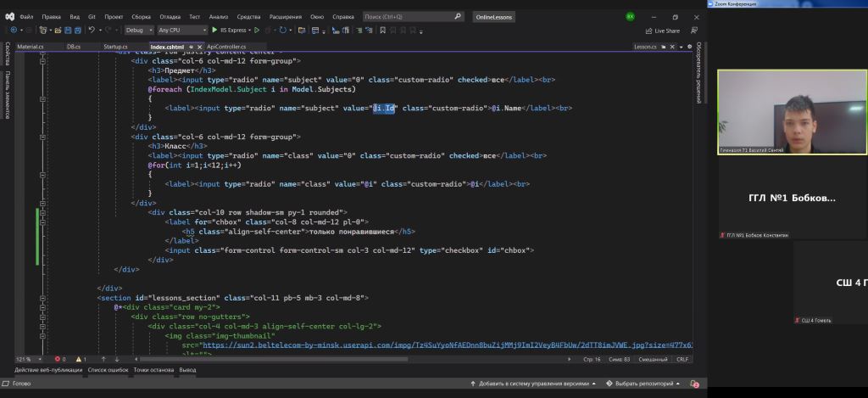Open the Any CPU platform dropdown

pos(181,30)
